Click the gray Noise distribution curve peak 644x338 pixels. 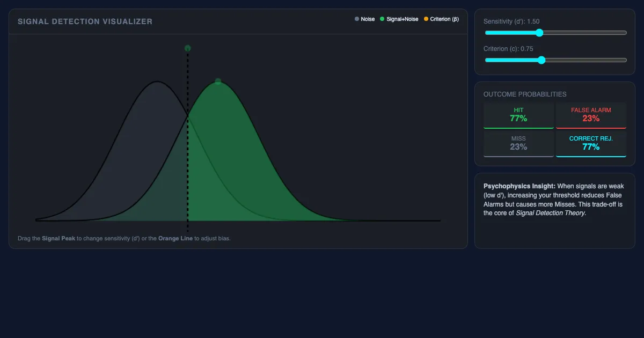(x=157, y=82)
